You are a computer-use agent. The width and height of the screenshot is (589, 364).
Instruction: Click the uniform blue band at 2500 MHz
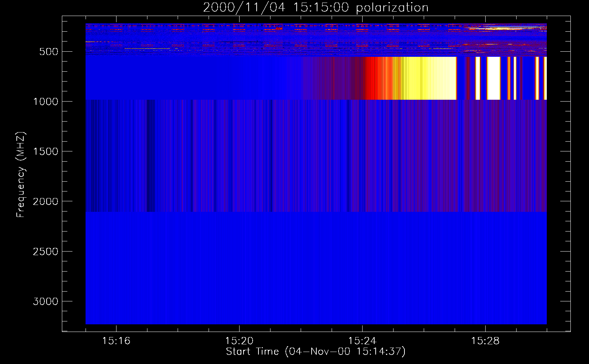tap(316, 252)
